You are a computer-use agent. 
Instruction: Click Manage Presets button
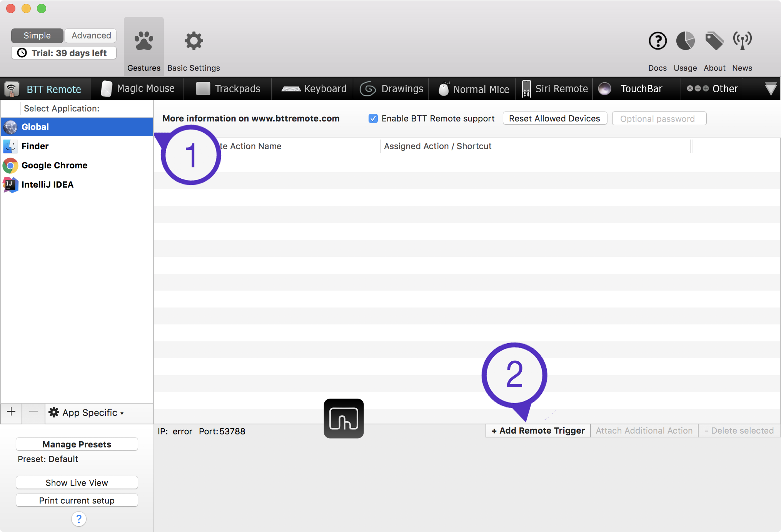pos(77,444)
